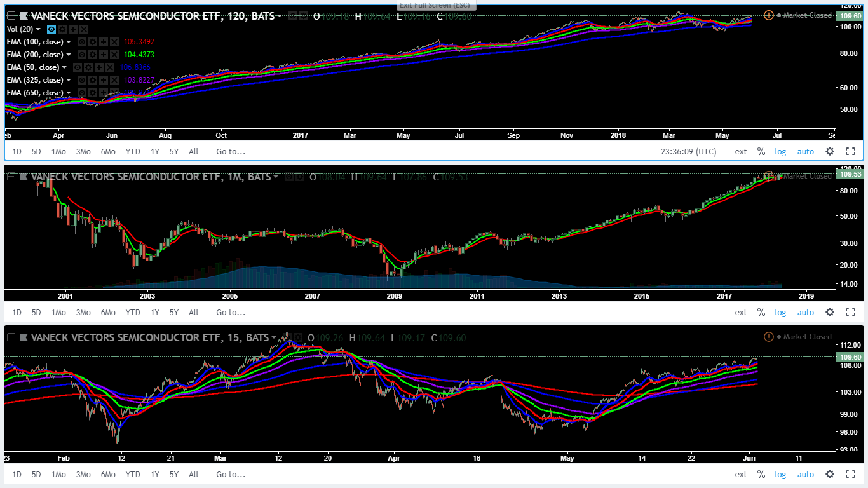Expand the EMA (100, close) dropdown arrow
The image size is (868, 488).
coord(69,42)
